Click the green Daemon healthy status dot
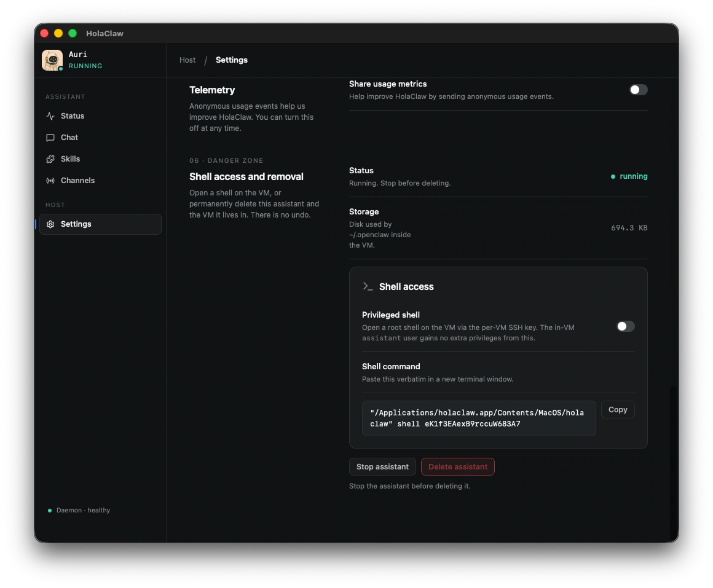Viewport: 713px width, 588px height. [50, 511]
